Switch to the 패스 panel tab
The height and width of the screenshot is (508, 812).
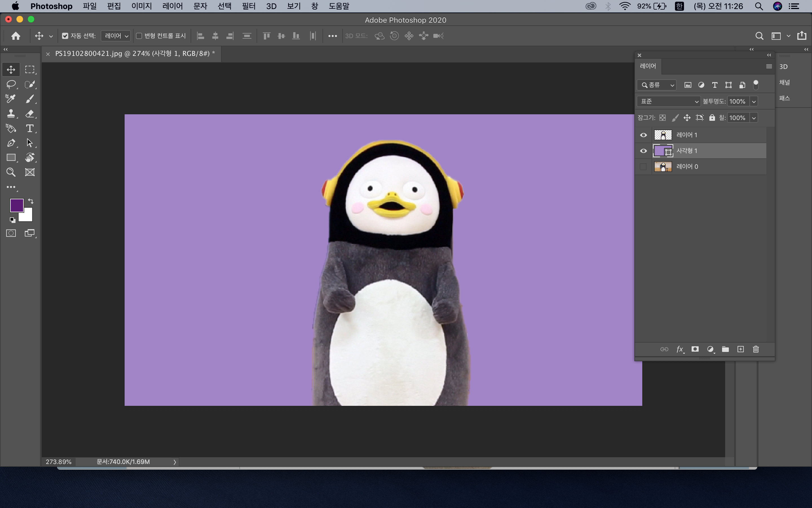pos(784,98)
